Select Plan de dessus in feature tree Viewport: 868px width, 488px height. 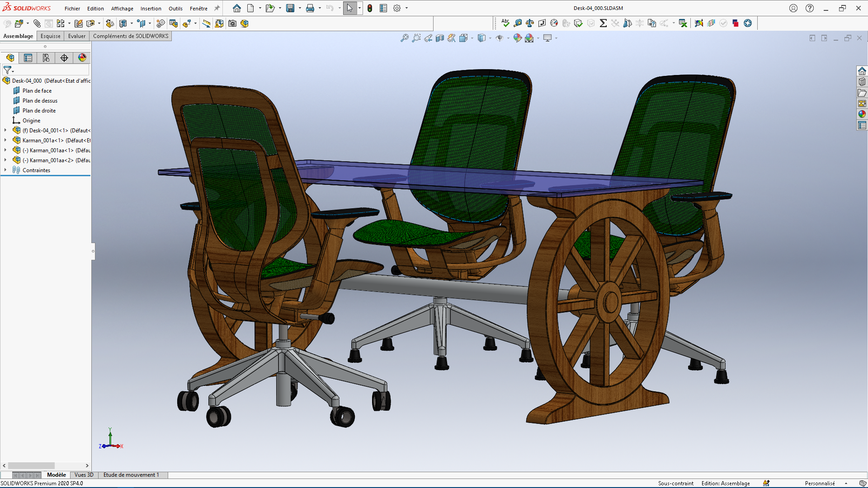(40, 101)
